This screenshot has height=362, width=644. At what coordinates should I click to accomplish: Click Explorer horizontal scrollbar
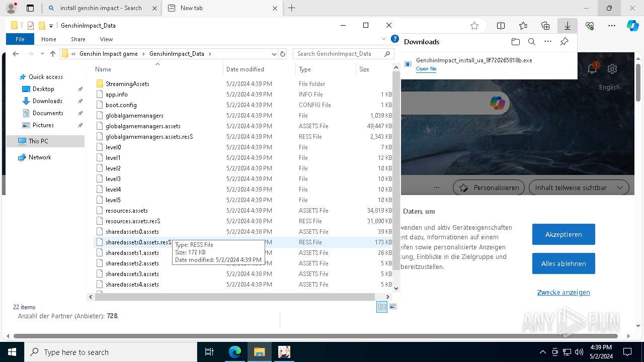(x=235, y=297)
